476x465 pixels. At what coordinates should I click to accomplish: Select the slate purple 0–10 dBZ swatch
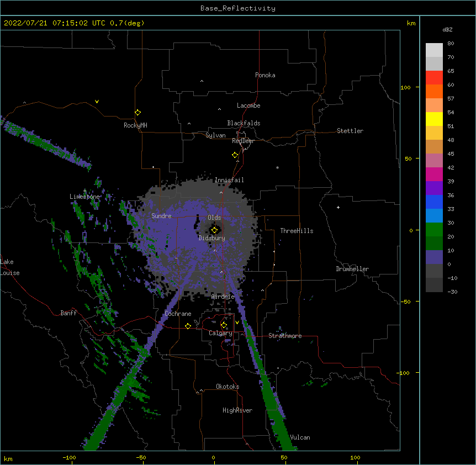(x=434, y=257)
